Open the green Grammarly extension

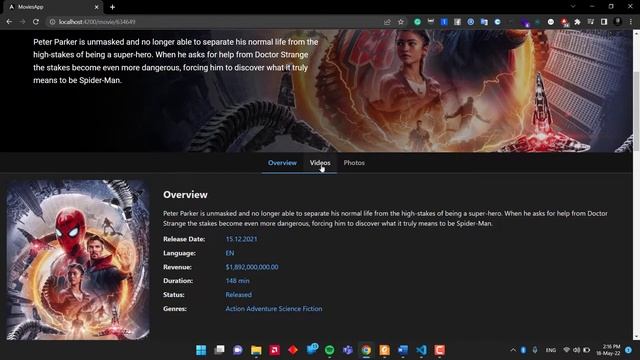pyautogui.click(x=417, y=22)
